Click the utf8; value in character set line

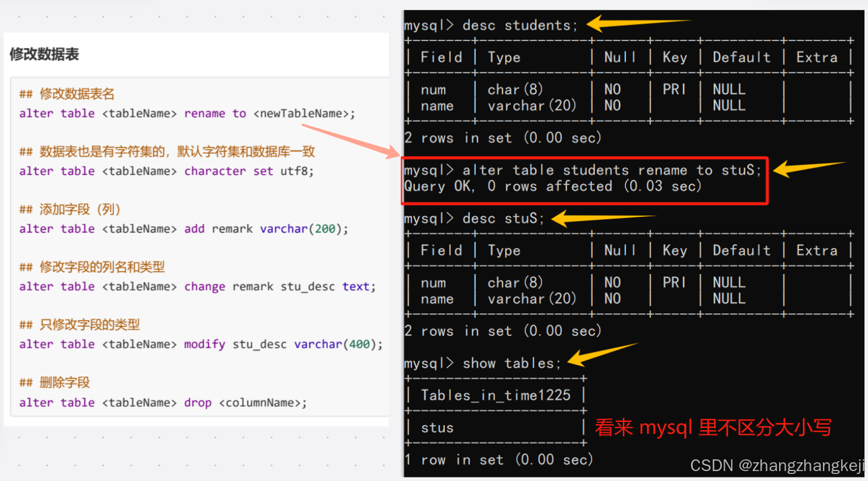pyautogui.click(x=297, y=171)
